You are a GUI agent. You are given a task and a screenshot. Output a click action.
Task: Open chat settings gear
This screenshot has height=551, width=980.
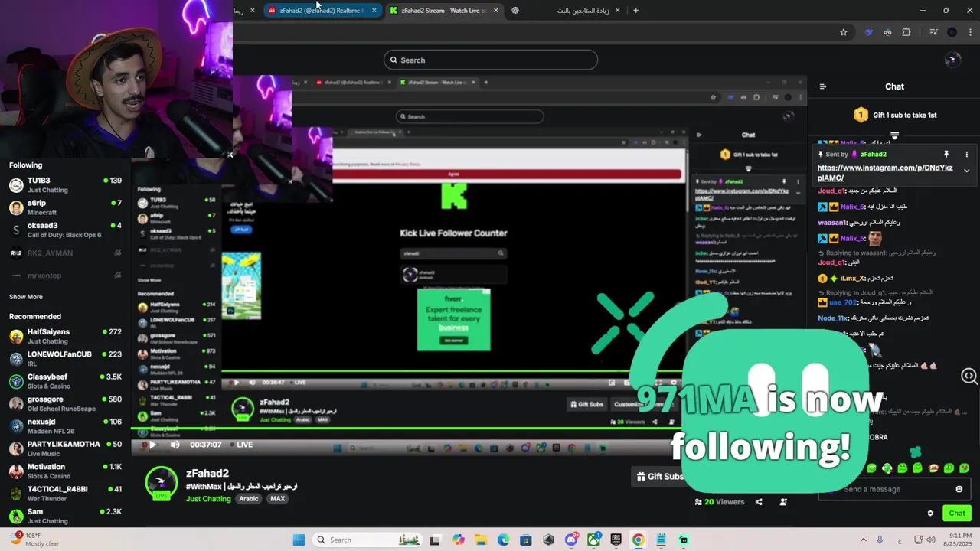coord(930,514)
